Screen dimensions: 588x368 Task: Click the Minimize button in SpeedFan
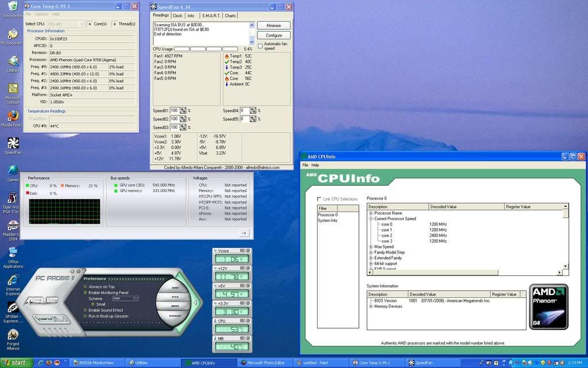[274, 25]
